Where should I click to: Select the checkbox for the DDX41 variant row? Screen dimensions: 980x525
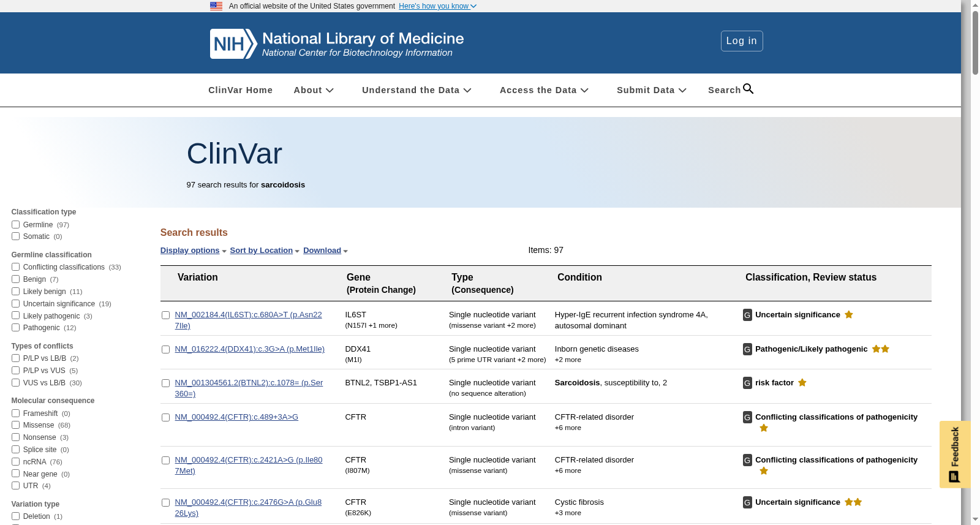(x=165, y=350)
